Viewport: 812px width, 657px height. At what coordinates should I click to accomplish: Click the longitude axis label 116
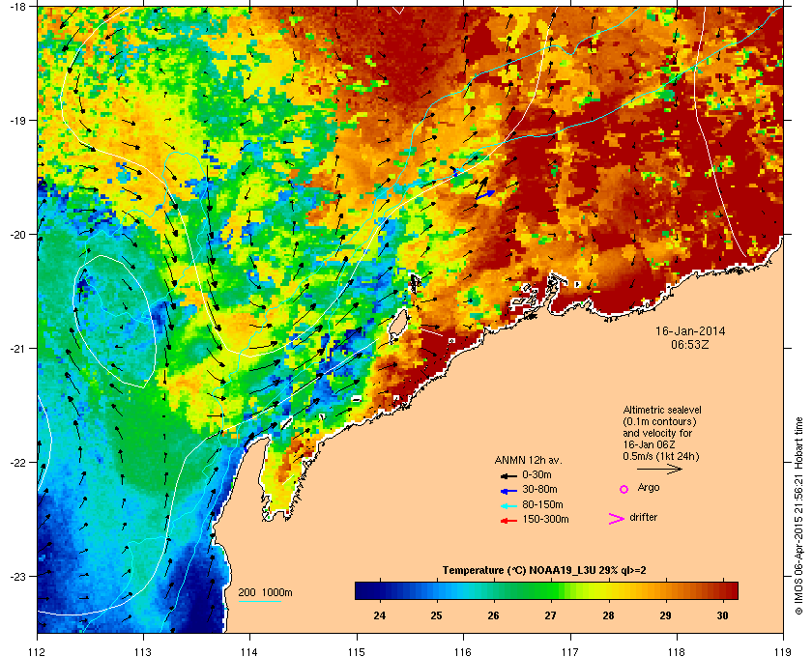point(463,651)
